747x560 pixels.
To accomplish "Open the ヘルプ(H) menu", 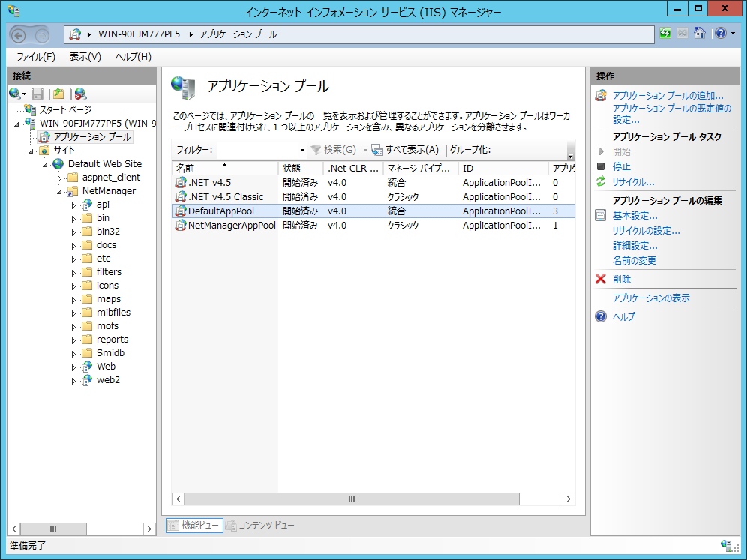I will (x=133, y=57).
